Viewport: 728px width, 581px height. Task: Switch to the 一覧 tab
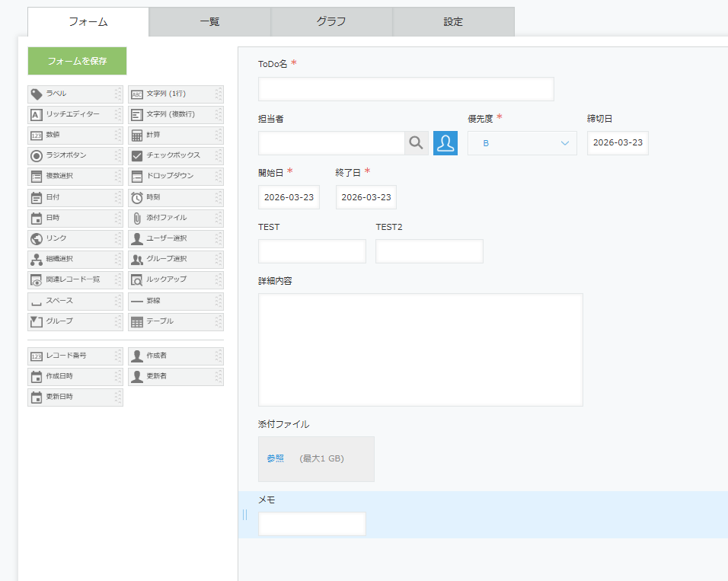[x=209, y=22]
